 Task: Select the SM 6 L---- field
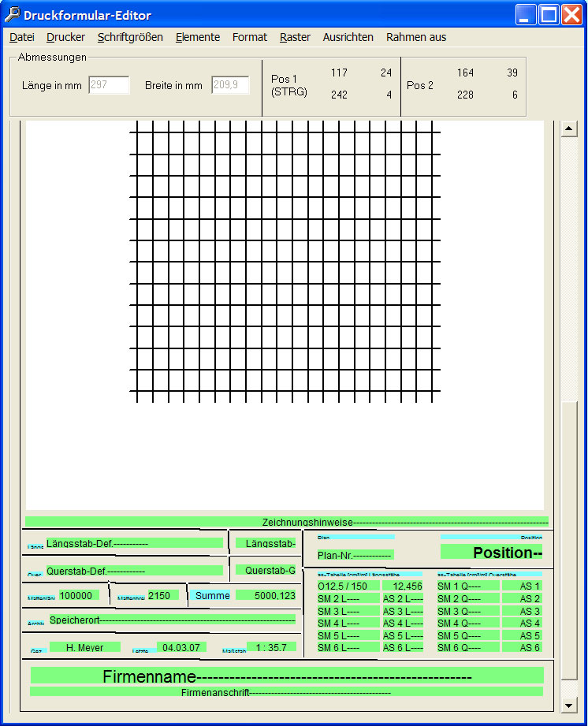pos(348,647)
